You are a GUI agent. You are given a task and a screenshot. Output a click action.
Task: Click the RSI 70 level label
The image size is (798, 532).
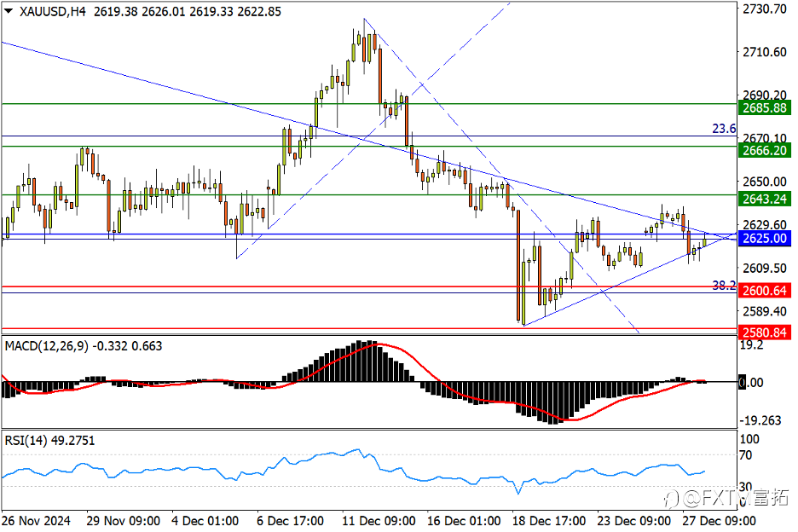(746, 454)
